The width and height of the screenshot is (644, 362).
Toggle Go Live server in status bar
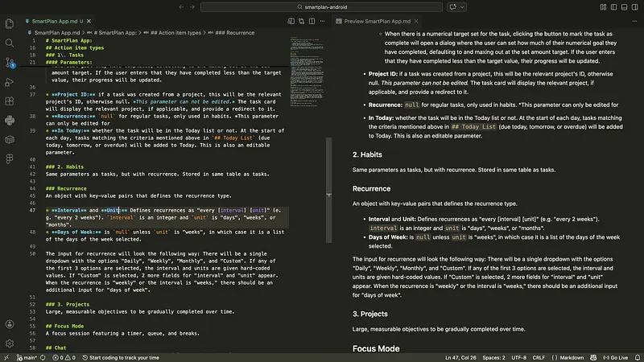(x=618, y=356)
